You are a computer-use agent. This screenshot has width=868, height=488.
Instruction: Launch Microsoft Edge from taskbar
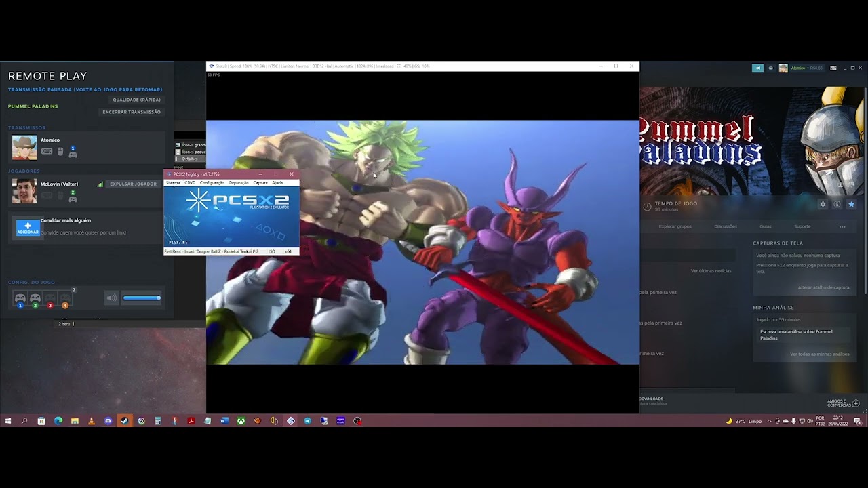tap(58, 421)
